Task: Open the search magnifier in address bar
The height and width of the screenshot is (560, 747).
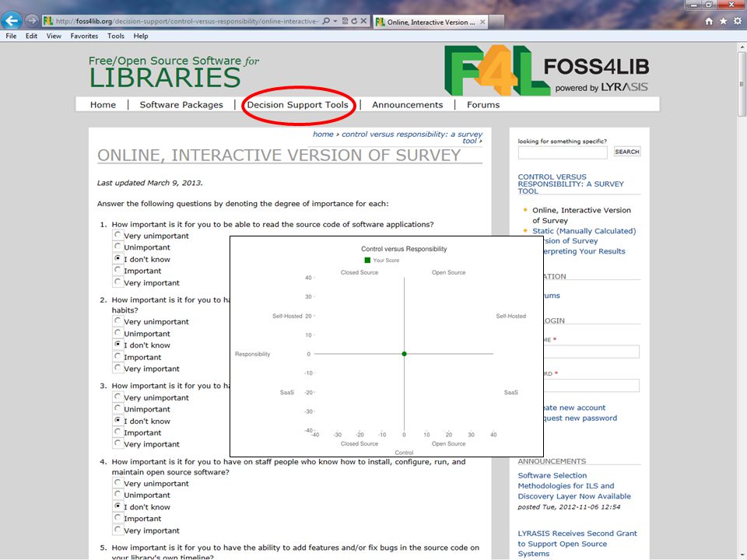Action: coord(326,21)
